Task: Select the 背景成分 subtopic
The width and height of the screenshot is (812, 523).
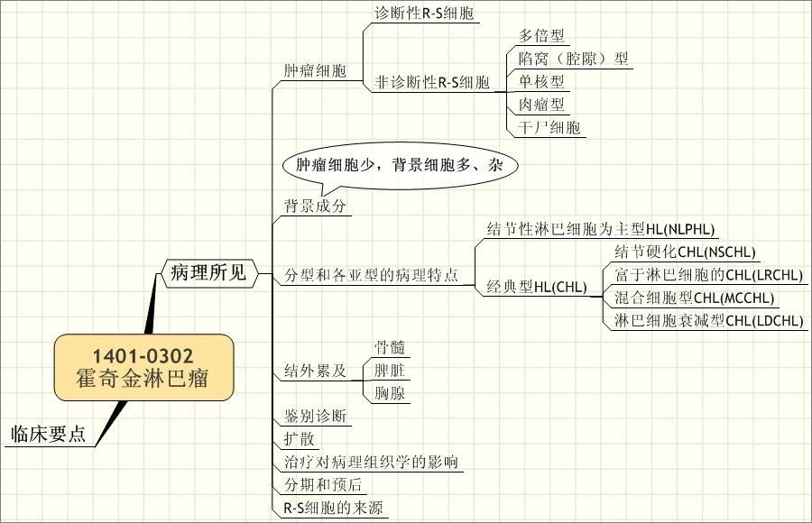Action: pos(315,206)
